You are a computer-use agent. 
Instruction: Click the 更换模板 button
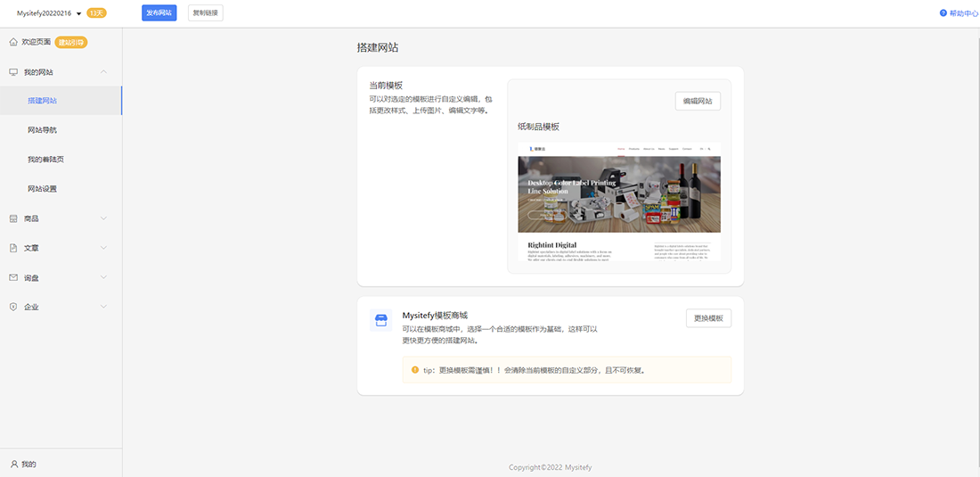[709, 318]
